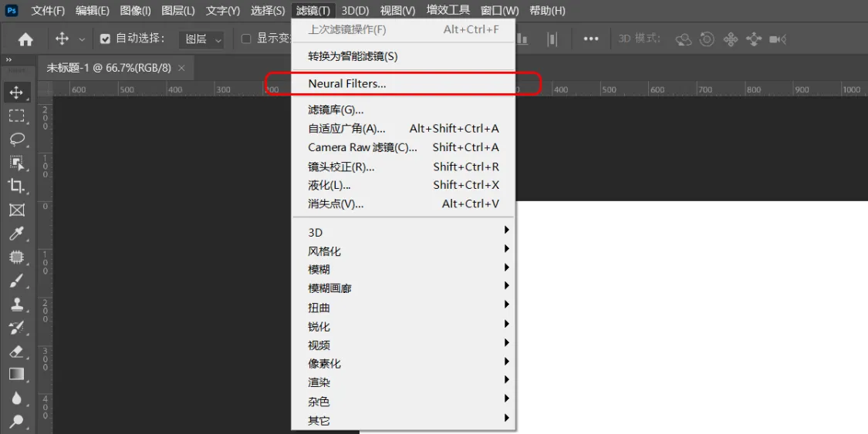This screenshot has height=434, width=868.
Task: Select the Lasso tool
Action: pos(17,140)
